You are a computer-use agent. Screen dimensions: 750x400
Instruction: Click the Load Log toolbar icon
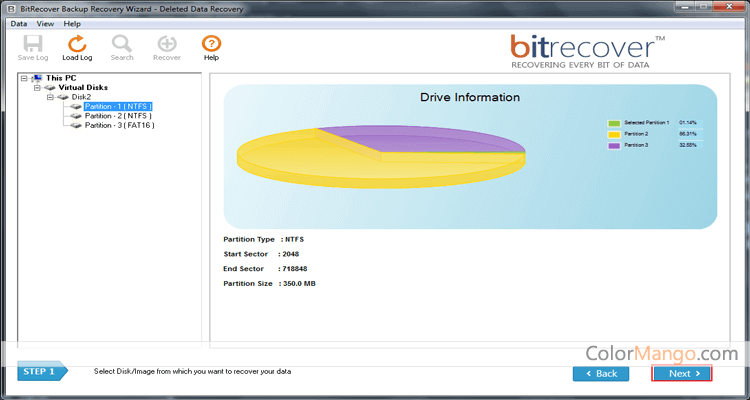pos(77,44)
